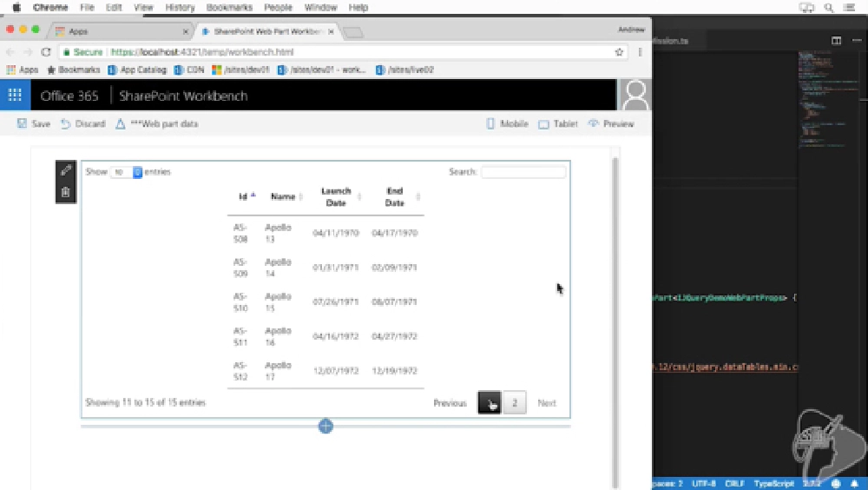The height and width of the screenshot is (490, 868).
Task: Reload the page in Chrome
Action: click(46, 52)
